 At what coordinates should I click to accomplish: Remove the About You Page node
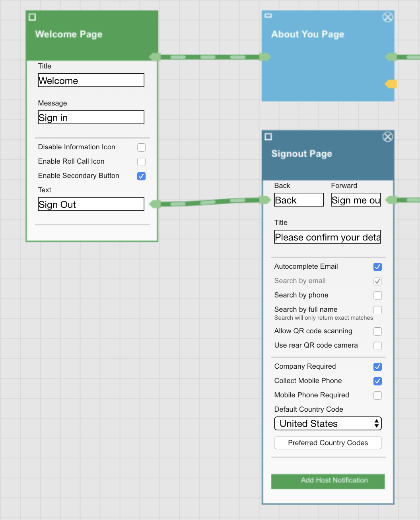387,17
